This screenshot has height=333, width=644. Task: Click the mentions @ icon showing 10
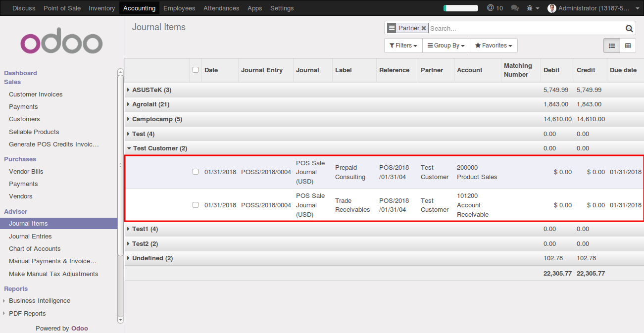[495, 8]
